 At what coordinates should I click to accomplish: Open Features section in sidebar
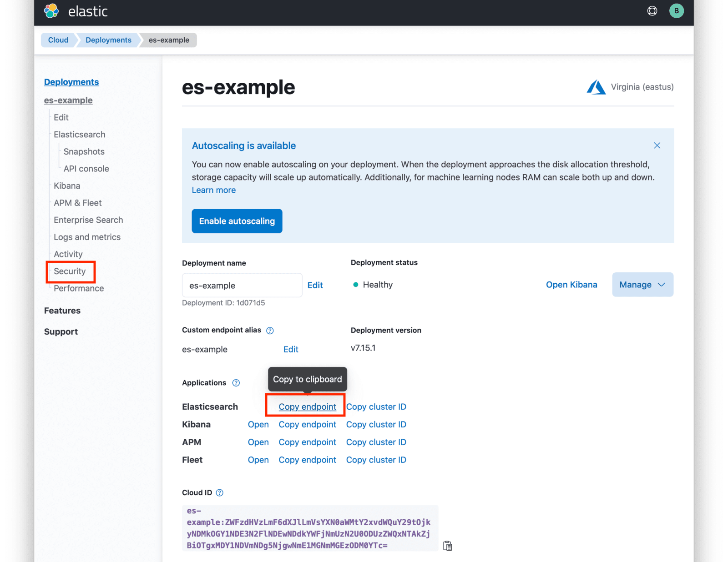62,311
